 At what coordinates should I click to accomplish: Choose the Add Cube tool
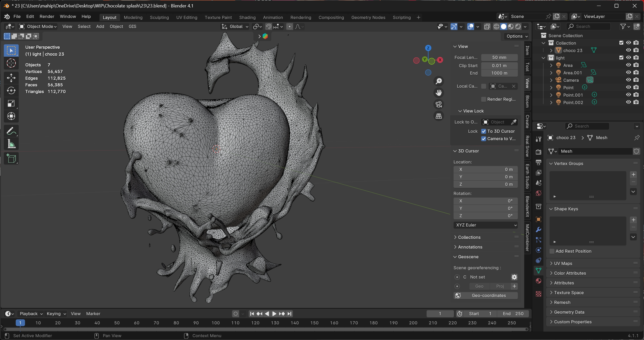point(11,159)
